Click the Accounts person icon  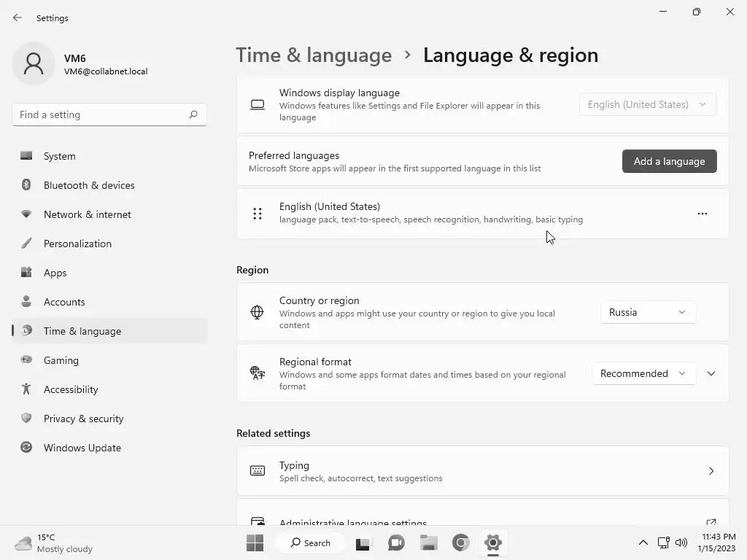(26, 301)
